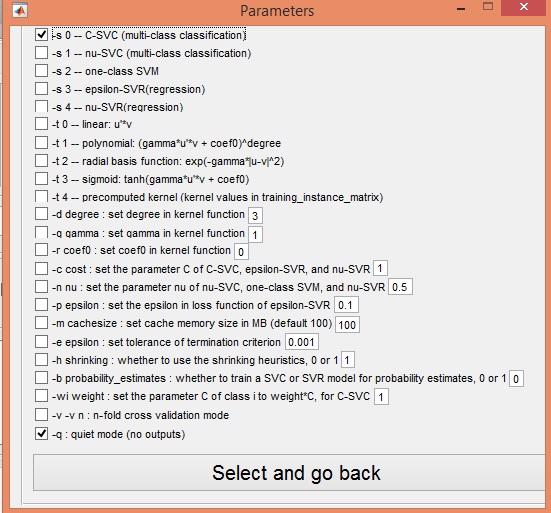The image size is (551, 513).
Task: Click the nu value field showing 0.5
Action: [x=400, y=287]
